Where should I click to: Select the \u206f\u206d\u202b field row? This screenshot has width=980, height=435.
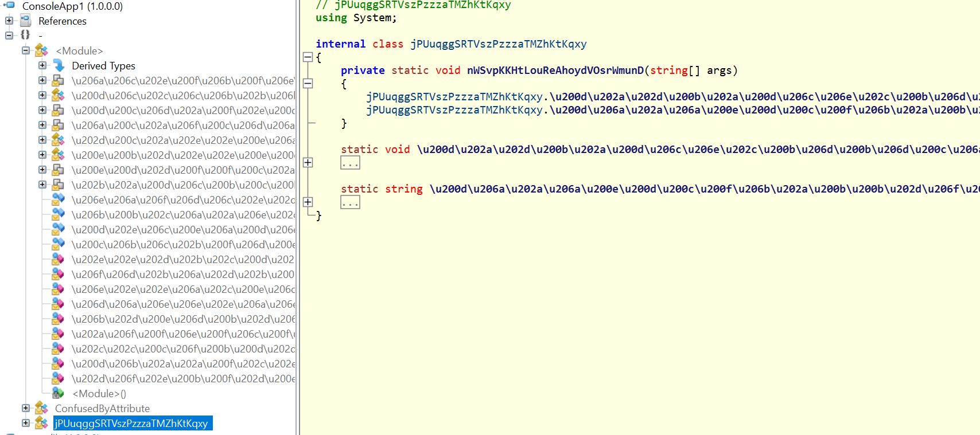(183, 274)
